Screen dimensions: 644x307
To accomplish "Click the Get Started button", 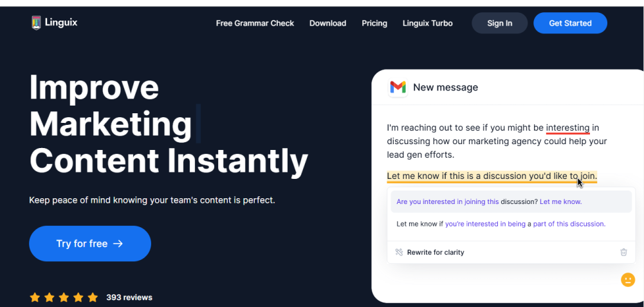I will (570, 23).
